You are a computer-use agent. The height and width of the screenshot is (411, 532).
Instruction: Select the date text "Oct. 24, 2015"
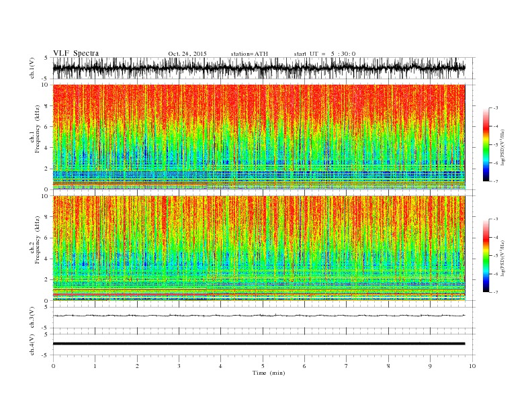pyautogui.click(x=187, y=54)
